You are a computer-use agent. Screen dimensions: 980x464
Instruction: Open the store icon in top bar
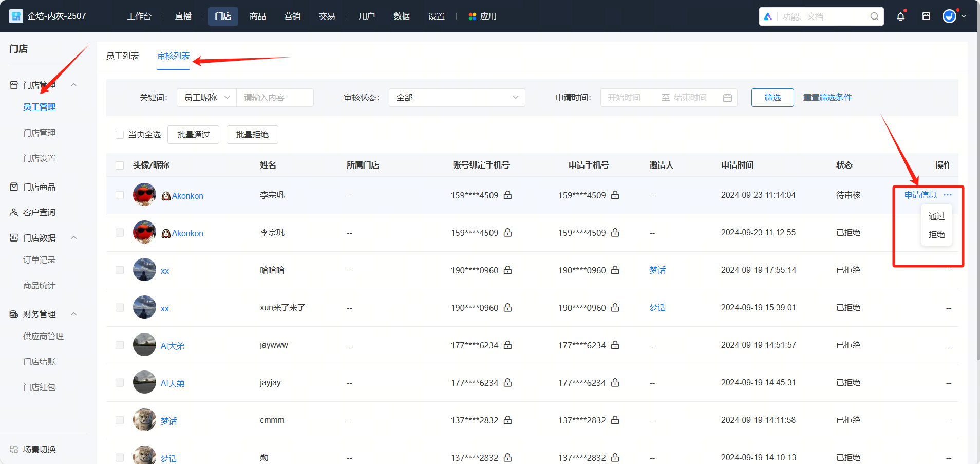tap(926, 16)
